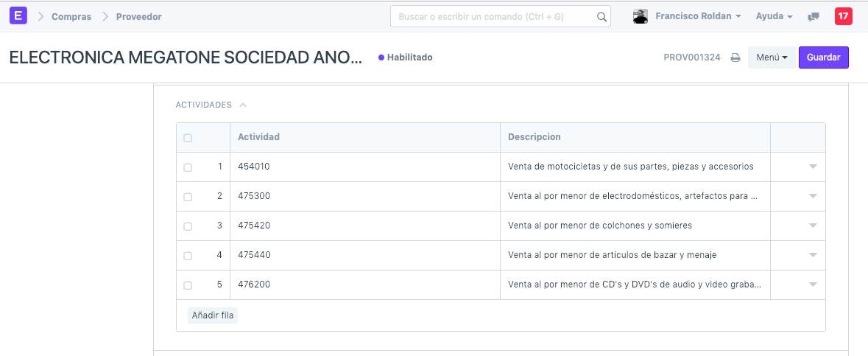Open the 17 notifications badge
The width and height of the screenshot is (868, 356).
tap(843, 16)
